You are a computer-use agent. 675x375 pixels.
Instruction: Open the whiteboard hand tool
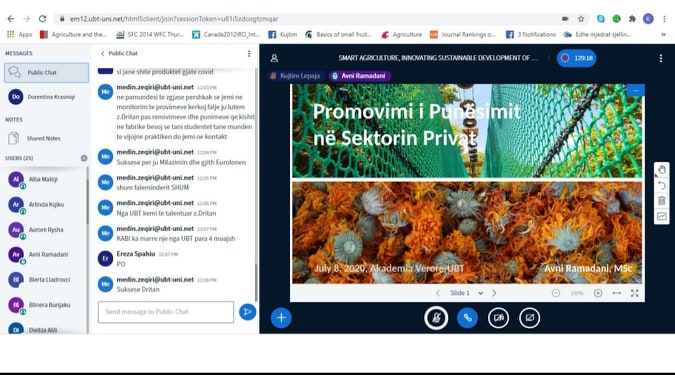(x=662, y=170)
